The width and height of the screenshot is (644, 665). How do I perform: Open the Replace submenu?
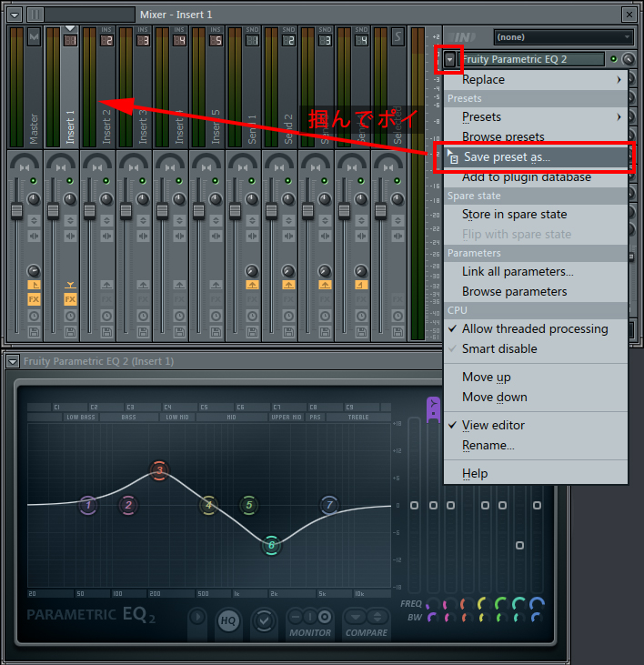[536, 80]
